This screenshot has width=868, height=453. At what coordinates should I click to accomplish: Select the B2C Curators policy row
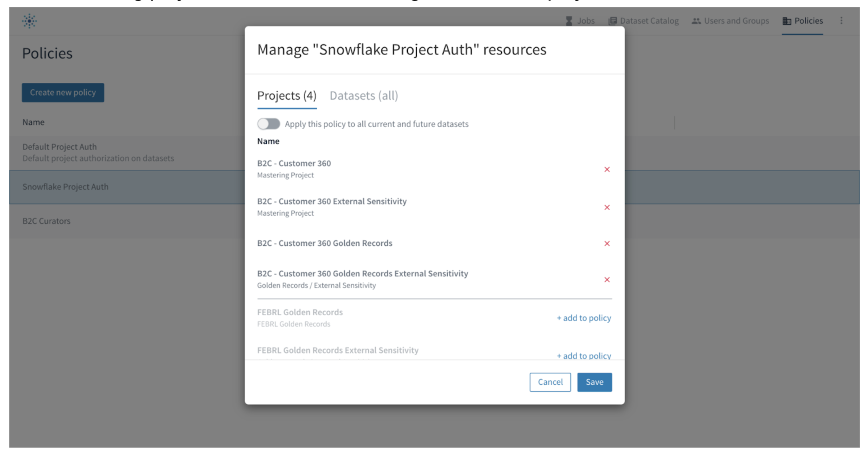[46, 221]
